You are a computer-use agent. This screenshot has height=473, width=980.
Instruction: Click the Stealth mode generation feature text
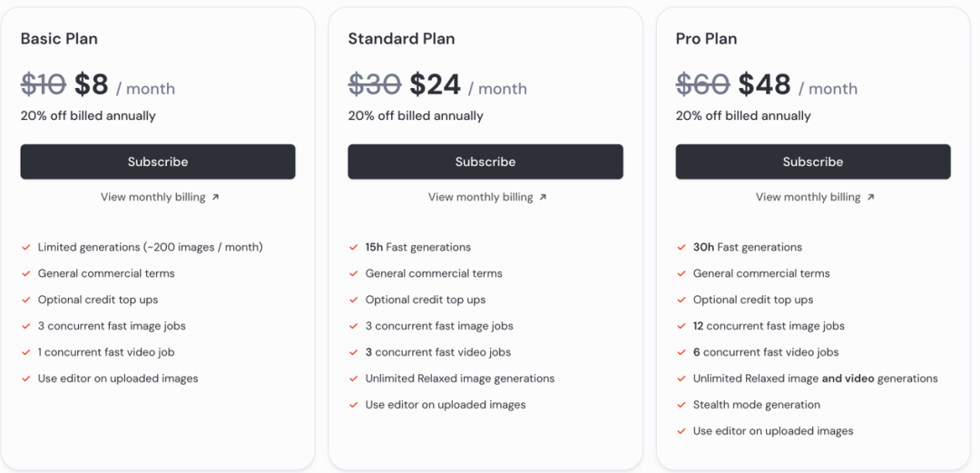point(756,405)
